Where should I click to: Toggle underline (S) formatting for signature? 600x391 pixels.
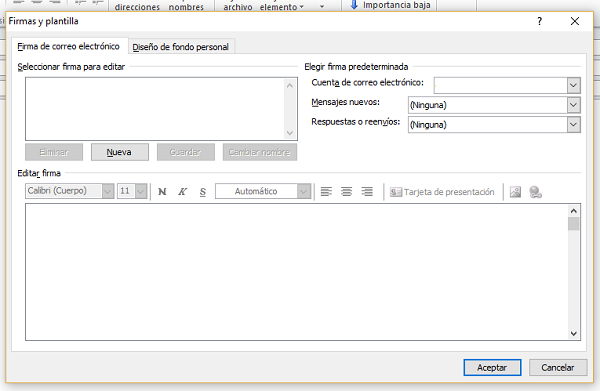click(203, 191)
